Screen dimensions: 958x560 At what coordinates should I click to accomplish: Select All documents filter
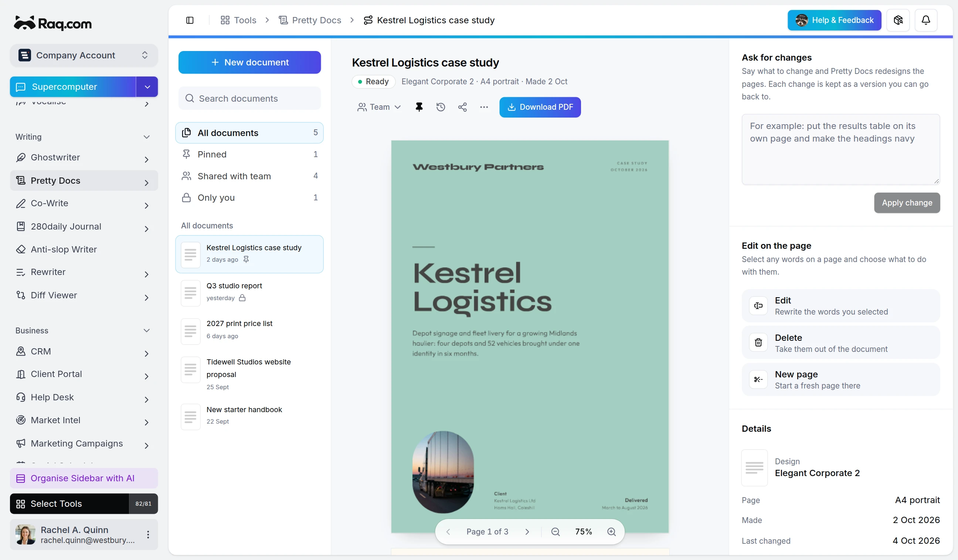pos(249,133)
